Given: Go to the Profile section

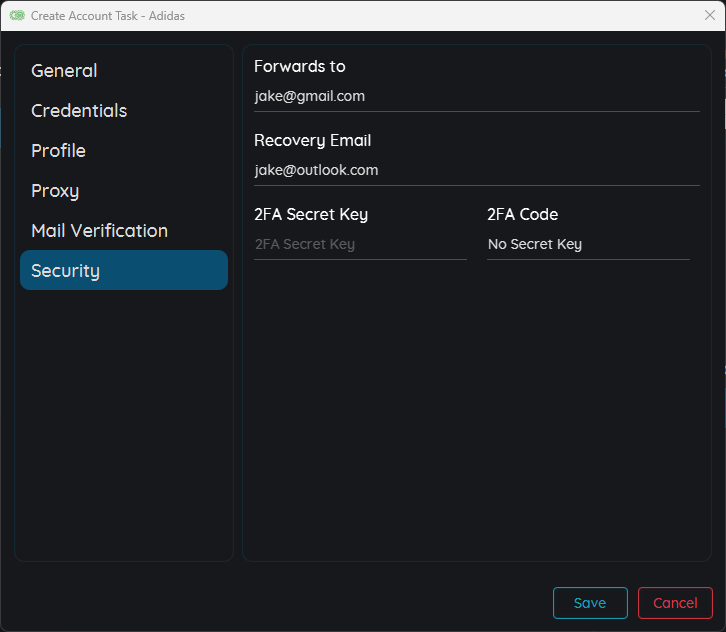Looking at the screenshot, I should (58, 151).
